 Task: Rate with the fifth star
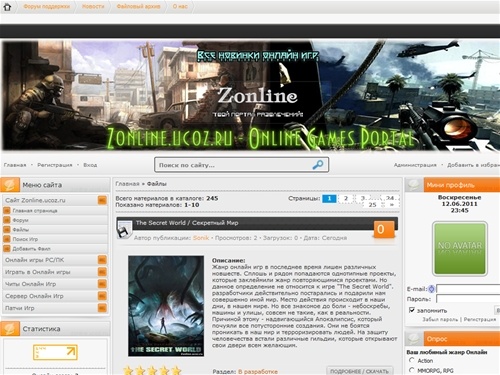[176, 370]
